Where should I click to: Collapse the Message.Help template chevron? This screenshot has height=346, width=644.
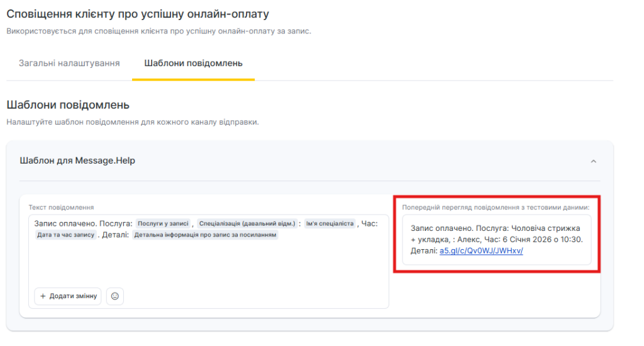[x=593, y=162]
